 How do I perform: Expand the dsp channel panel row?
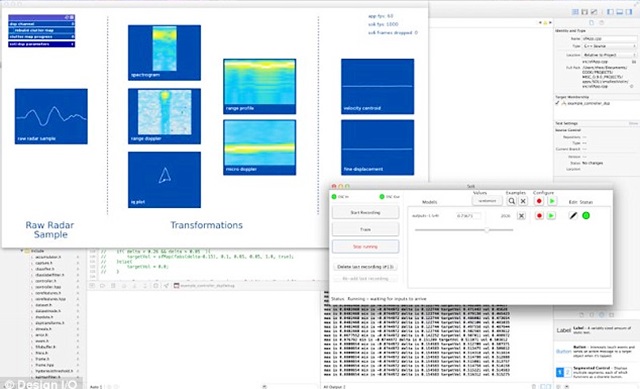coord(42,24)
